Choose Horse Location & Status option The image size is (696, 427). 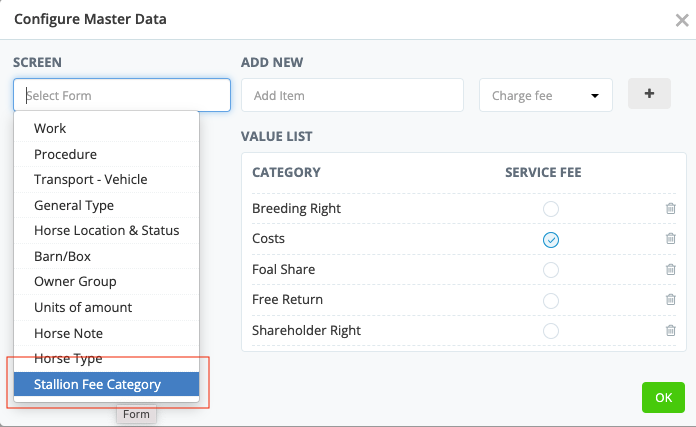106,230
